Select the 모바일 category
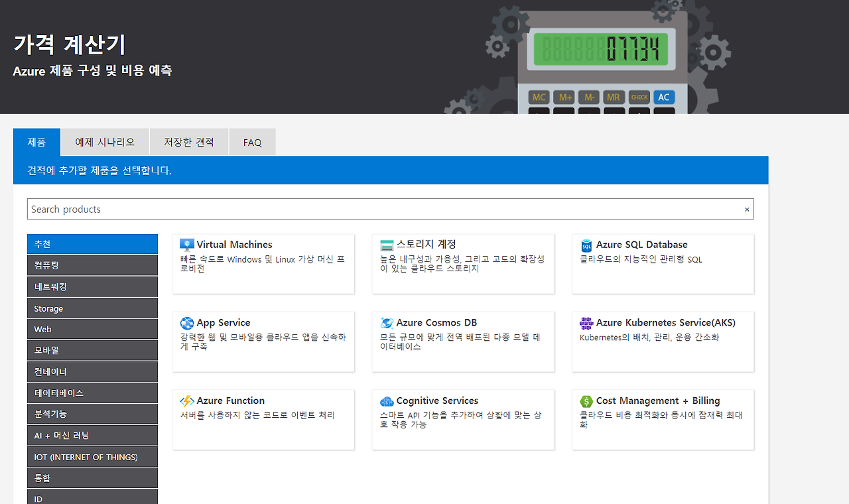Viewport: 849px width, 504px height. coord(92,350)
